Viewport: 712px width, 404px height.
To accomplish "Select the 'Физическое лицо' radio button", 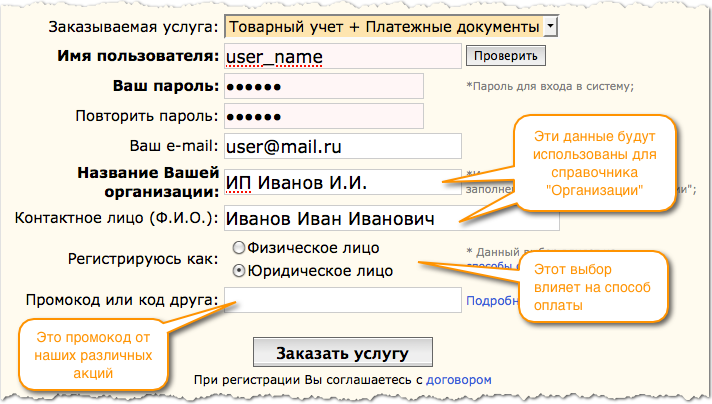I will click(x=239, y=247).
